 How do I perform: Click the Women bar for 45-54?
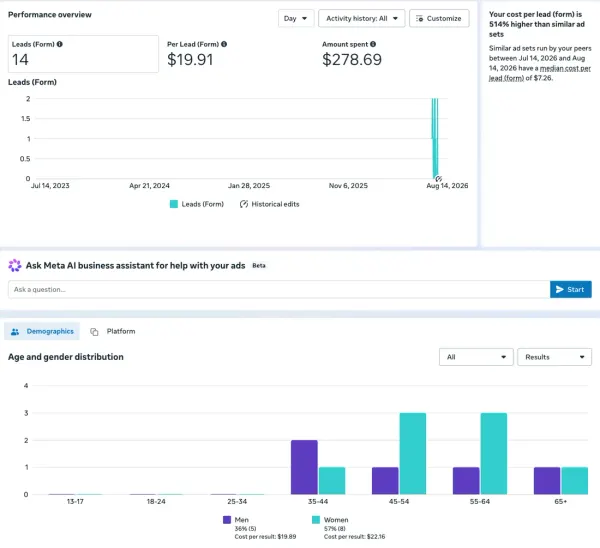click(x=413, y=453)
